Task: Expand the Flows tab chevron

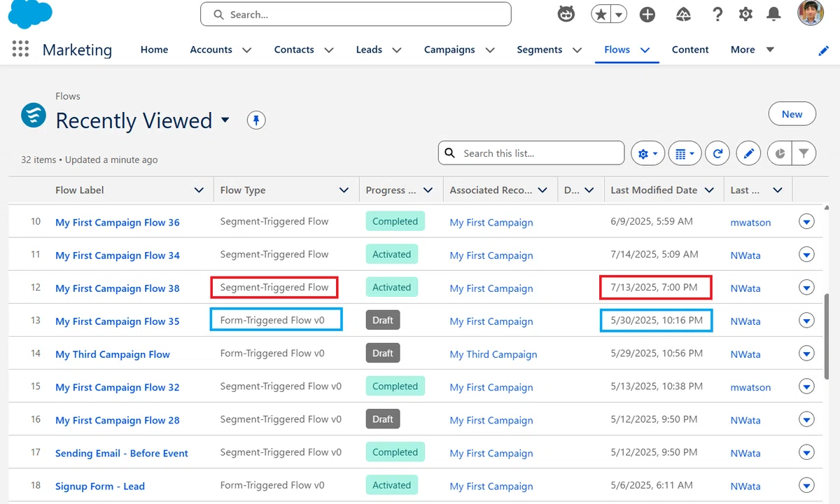Action: point(645,50)
